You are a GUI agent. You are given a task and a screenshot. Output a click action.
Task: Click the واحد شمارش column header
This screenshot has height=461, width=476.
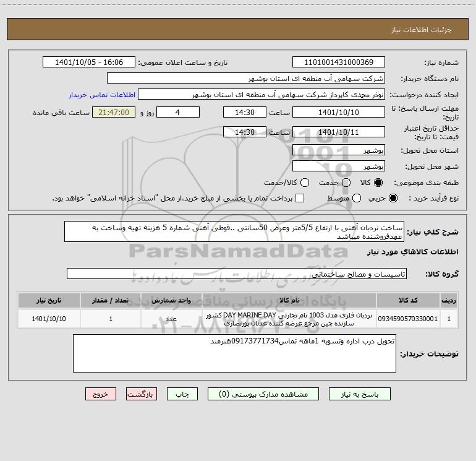tap(171, 300)
